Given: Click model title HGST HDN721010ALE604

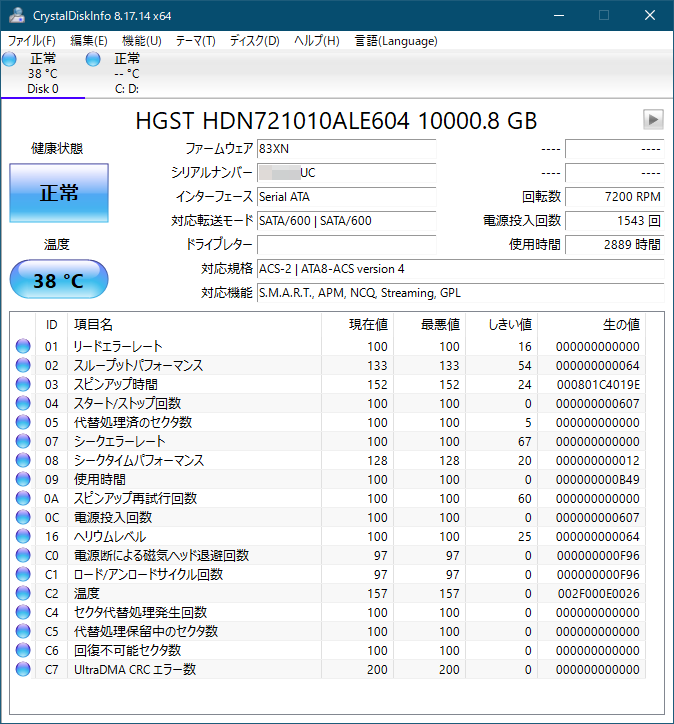Looking at the screenshot, I should [272, 121].
